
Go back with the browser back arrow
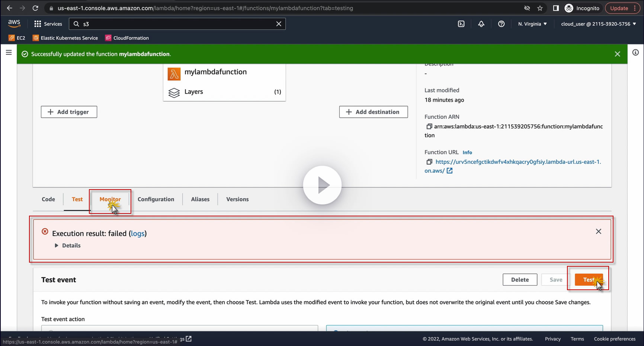point(10,8)
